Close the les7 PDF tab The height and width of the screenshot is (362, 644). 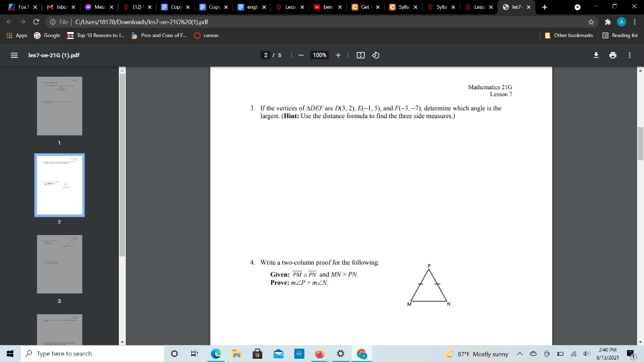pyautogui.click(x=528, y=7)
